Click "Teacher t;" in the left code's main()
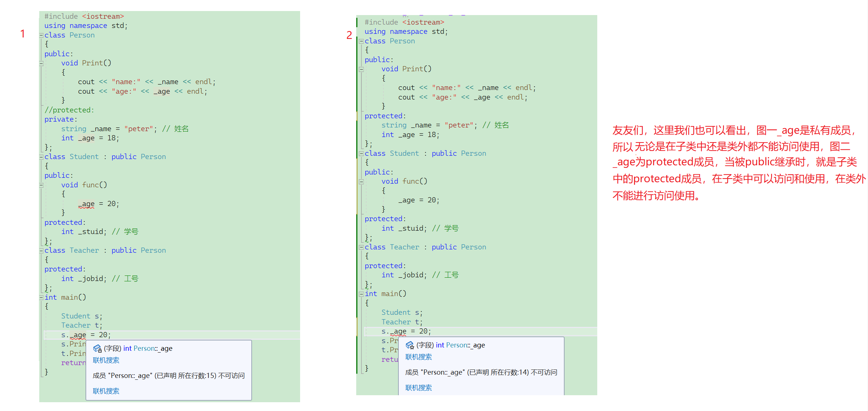 [82, 325]
